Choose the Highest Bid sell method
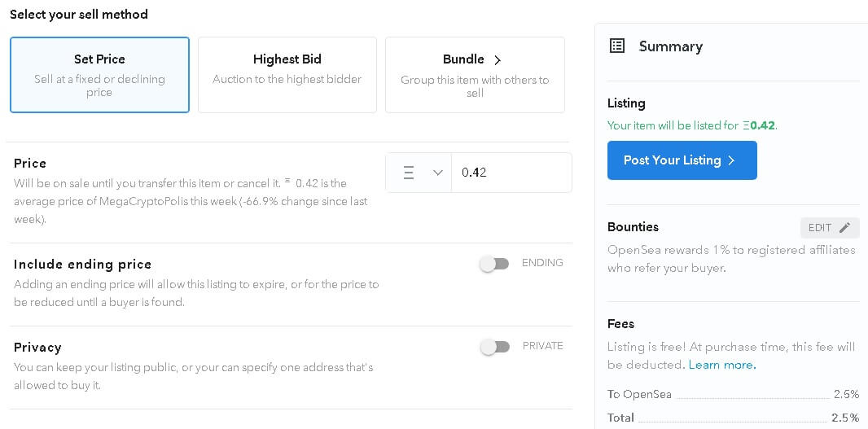This screenshot has width=868, height=429. coord(287,75)
